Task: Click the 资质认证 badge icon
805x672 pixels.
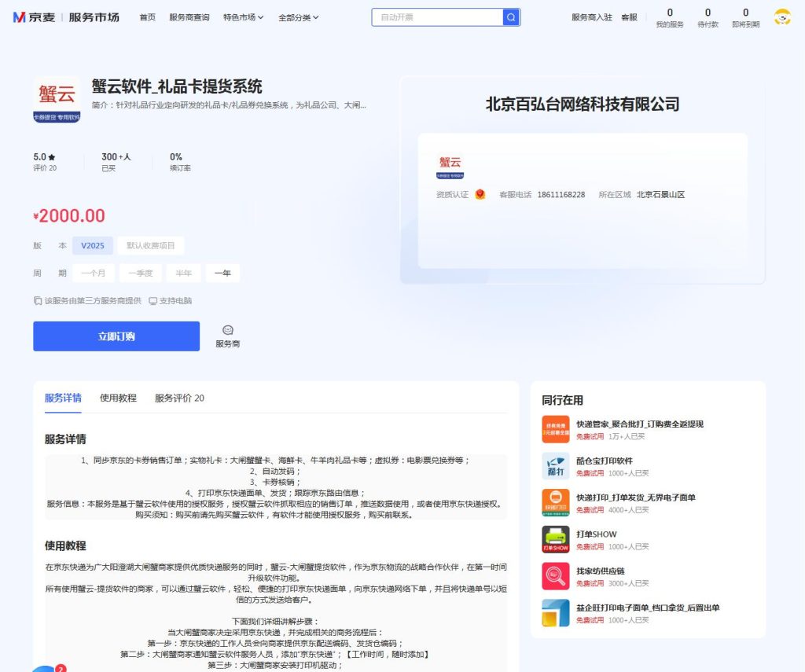Action: pos(480,195)
